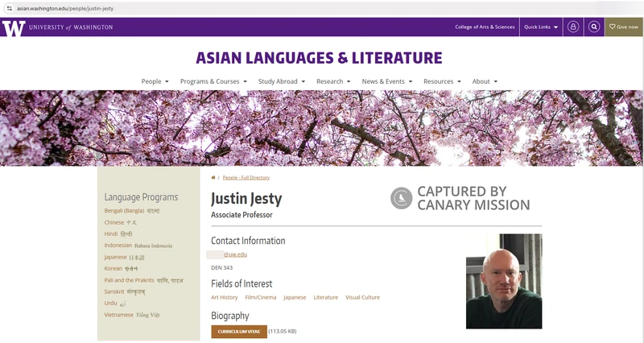Open the News & Events menu
This screenshot has width=644, height=343.
[387, 81]
